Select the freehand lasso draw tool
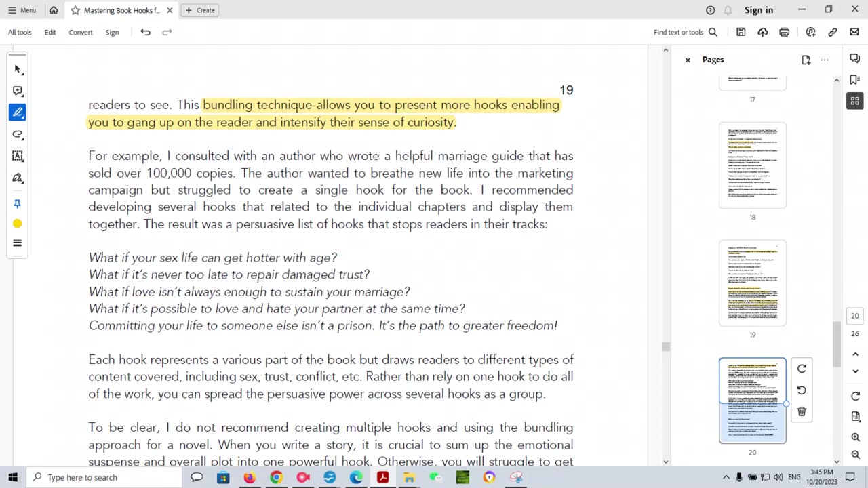This screenshot has width=868, height=488. click(18, 134)
